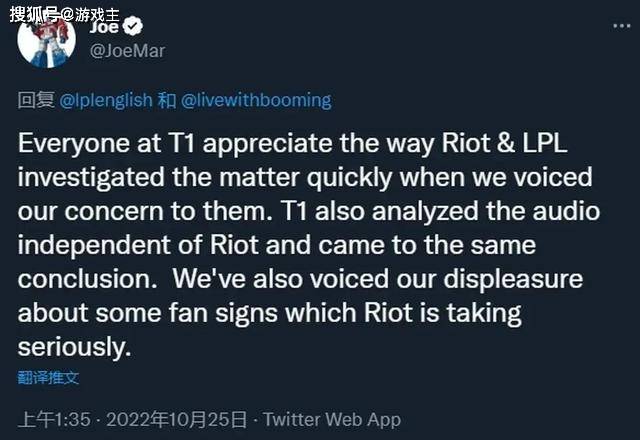Click the 上午1:35 timestamp
This screenshot has height=440, width=640.
[54, 420]
